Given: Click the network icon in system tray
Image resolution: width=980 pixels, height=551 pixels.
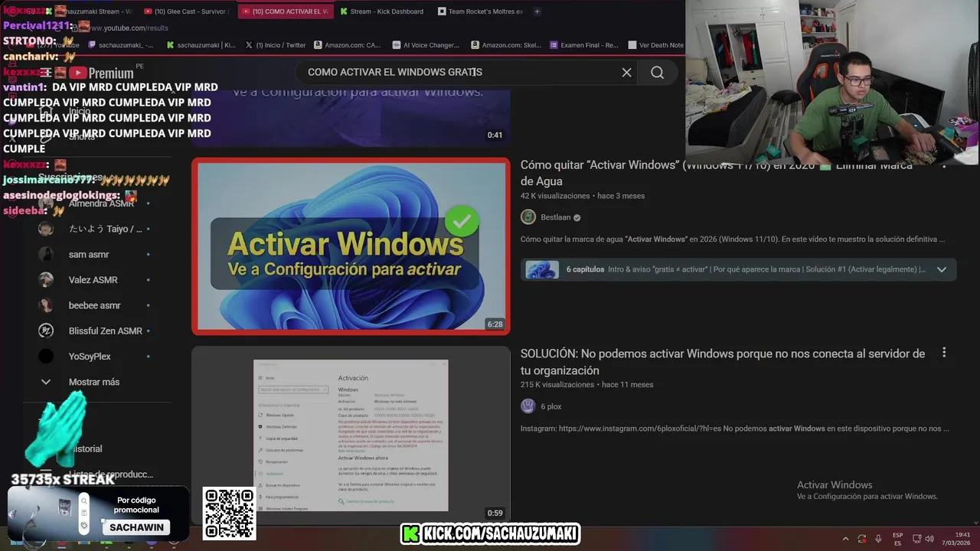Looking at the screenshot, I should tap(916, 539).
